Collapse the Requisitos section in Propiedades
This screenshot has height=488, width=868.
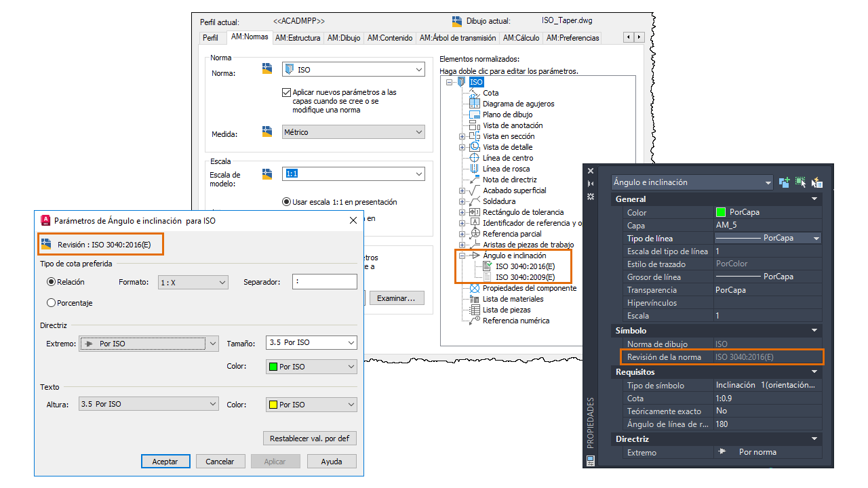coord(814,372)
